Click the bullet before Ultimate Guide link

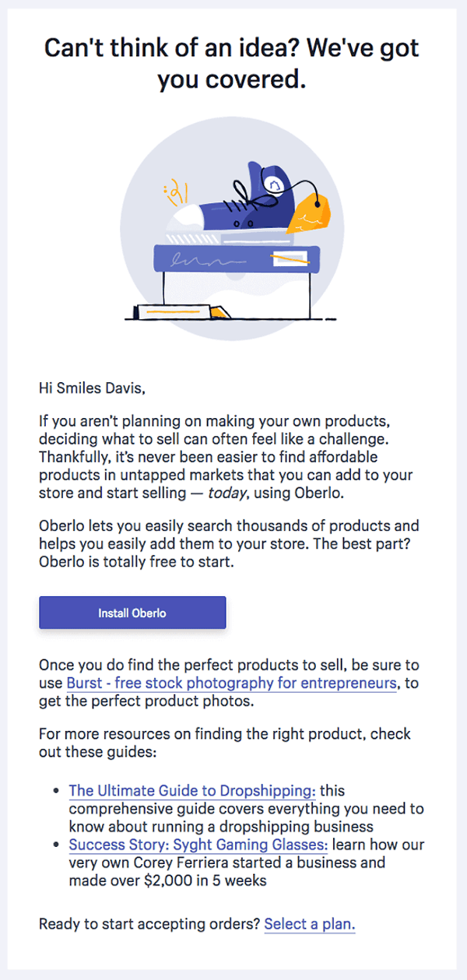(x=56, y=791)
